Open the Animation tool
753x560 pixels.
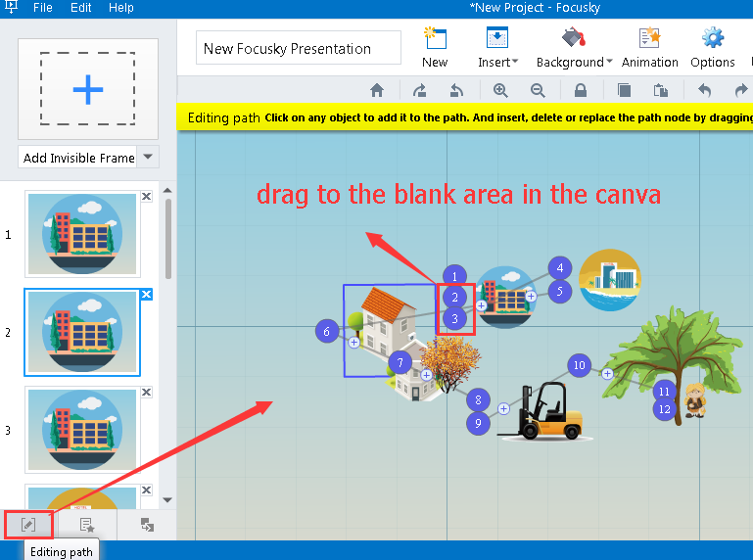649,47
